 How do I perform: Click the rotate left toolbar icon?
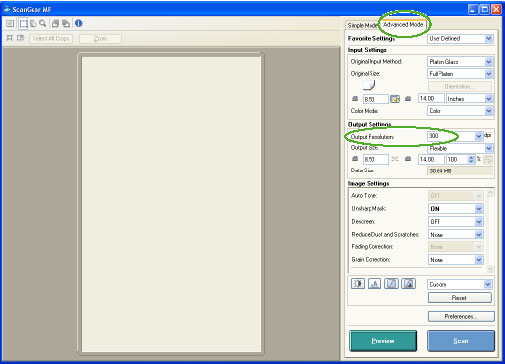tap(55, 23)
